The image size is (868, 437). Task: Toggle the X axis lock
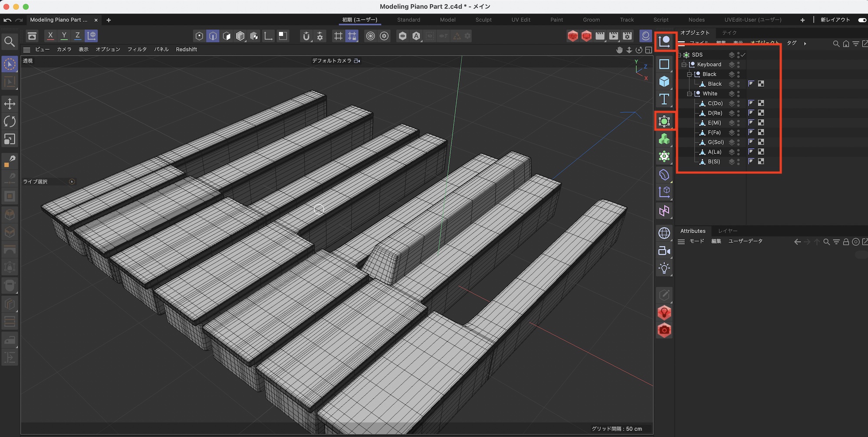(x=50, y=36)
